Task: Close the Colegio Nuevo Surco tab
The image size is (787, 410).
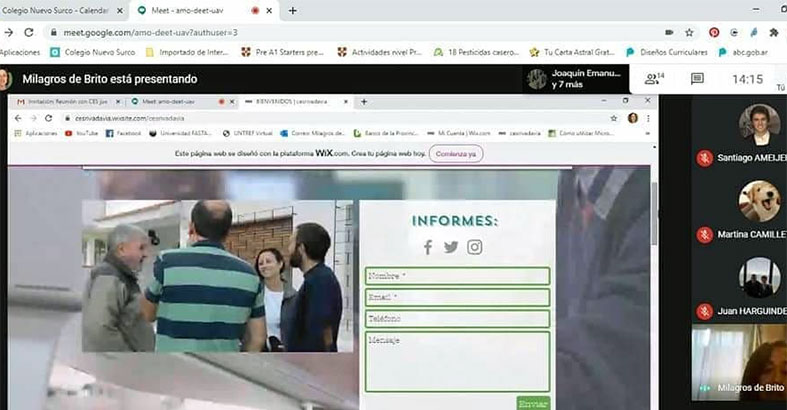Action: click(x=120, y=11)
